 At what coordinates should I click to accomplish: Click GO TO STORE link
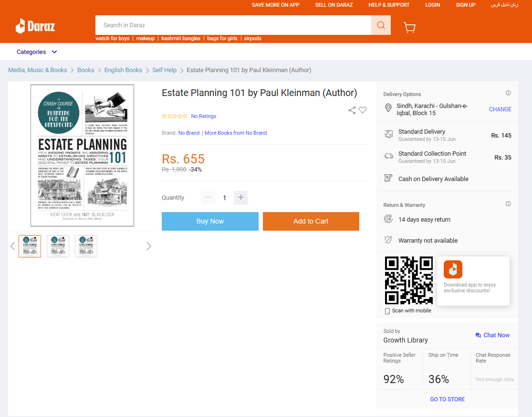click(x=447, y=399)
